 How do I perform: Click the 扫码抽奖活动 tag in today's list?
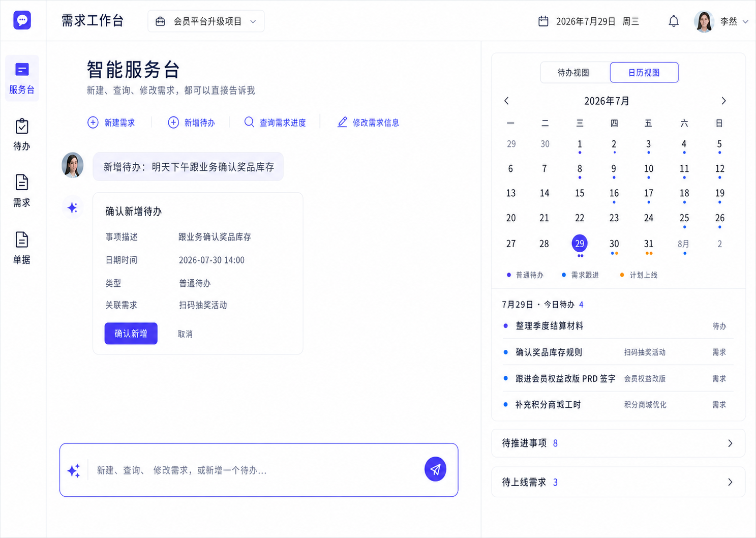[x=645, y=352]
